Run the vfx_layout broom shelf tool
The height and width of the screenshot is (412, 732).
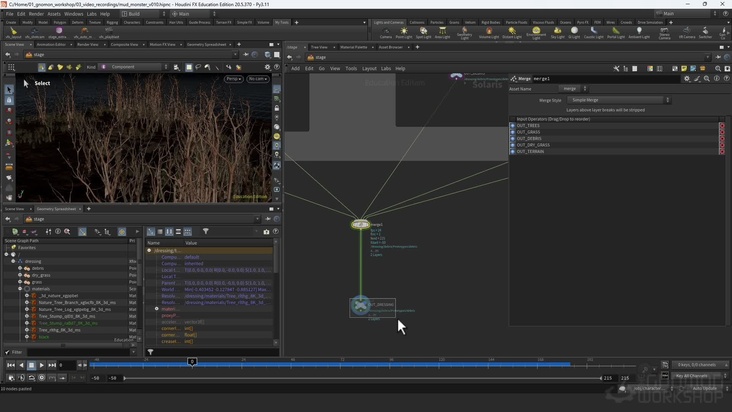[13, 33]
